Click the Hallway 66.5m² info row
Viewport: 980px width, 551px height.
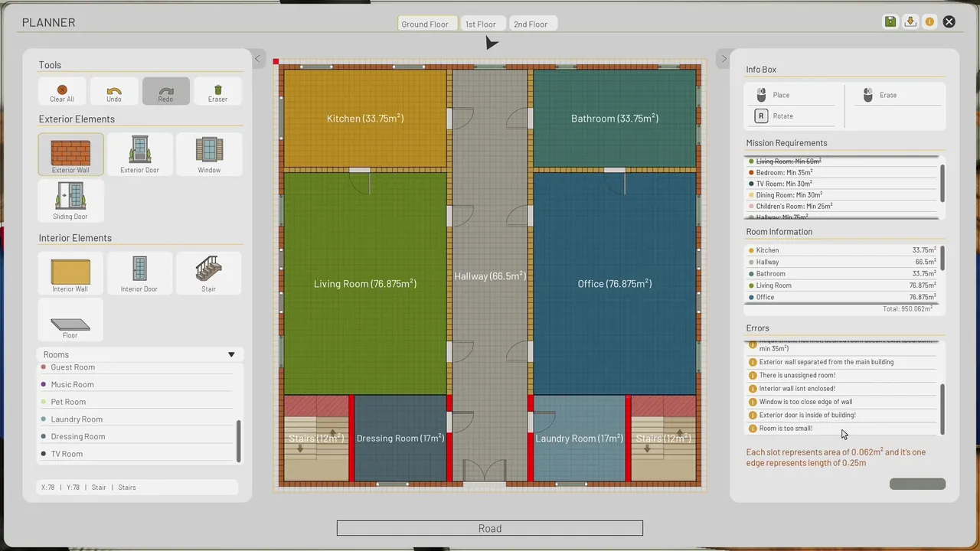[842, 262]
